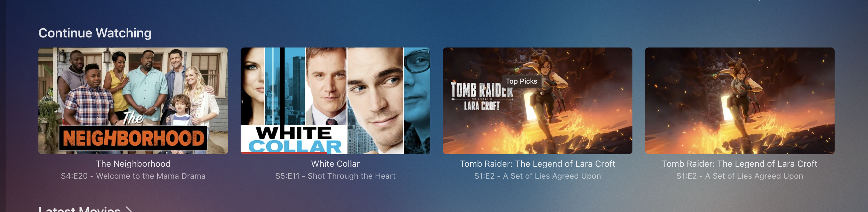Click the Continue Watching section heading
868x212 pixels.
click(95, 33)
